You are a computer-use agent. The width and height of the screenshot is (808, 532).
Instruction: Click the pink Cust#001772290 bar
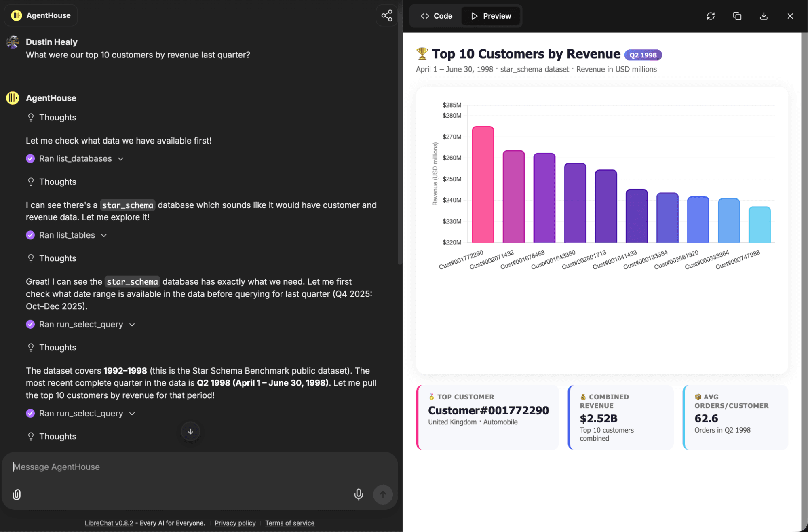tap(483, 185)
